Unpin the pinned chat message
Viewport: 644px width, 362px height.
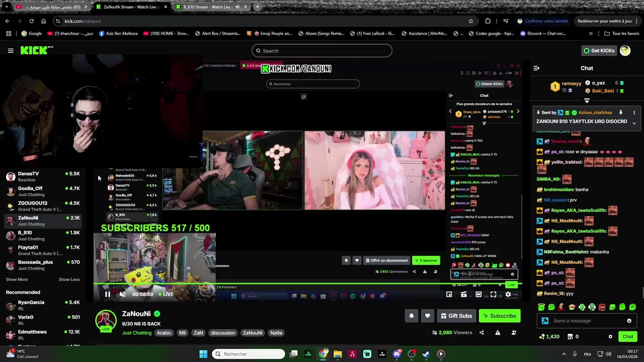[620, 113]
